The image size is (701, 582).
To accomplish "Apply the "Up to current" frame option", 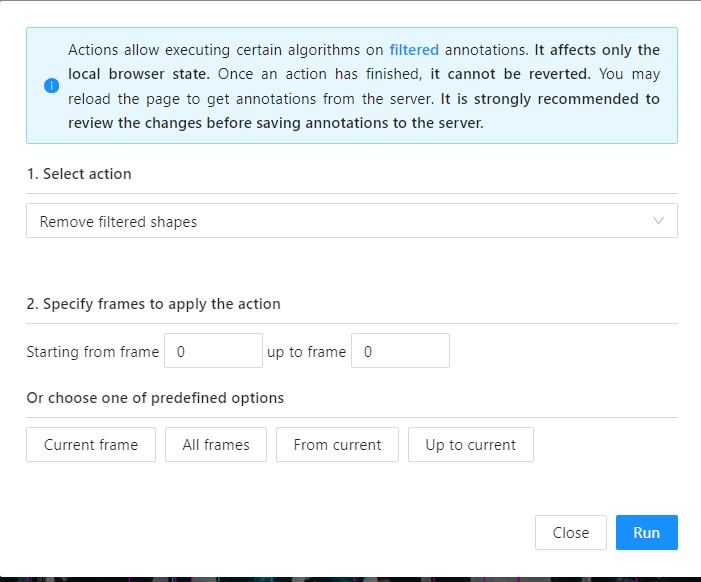I will point(470,445).
